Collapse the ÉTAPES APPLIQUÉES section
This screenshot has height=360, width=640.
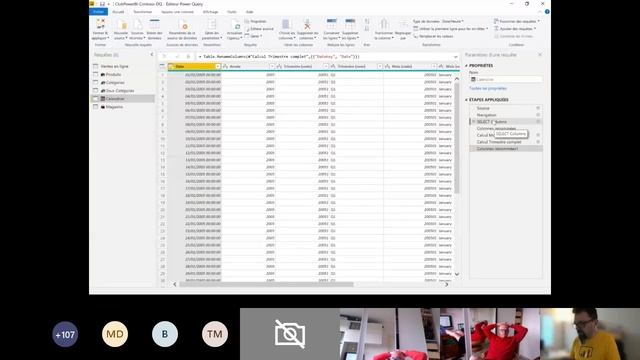(x=467, y=100)
